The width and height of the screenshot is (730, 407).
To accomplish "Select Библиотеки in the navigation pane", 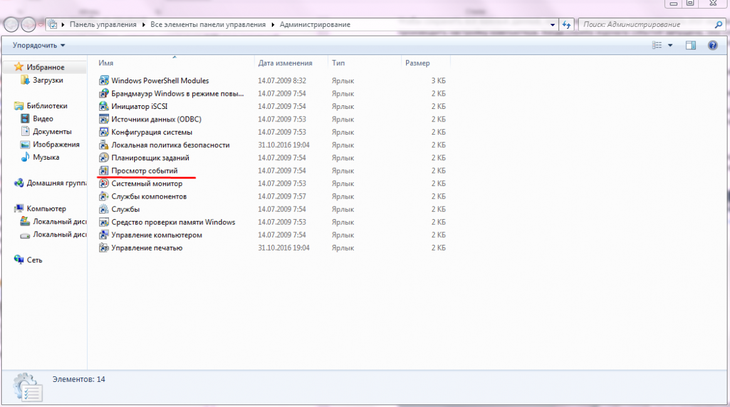I will (41, 106).
